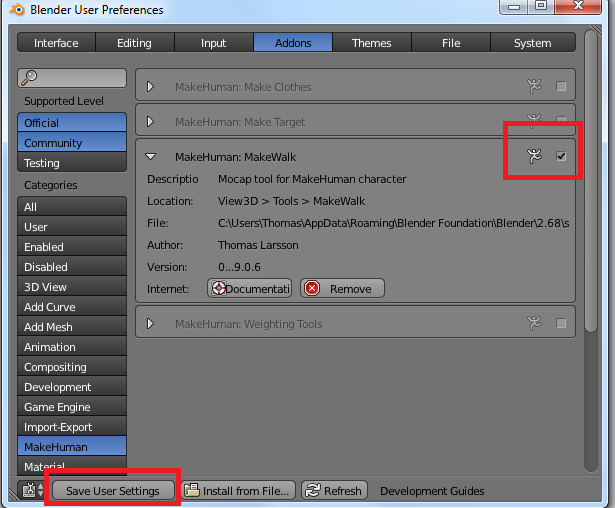Click the vertical scrollbar of the addon list
Screen dimensions: 615x508
click(x=590, y=200)
